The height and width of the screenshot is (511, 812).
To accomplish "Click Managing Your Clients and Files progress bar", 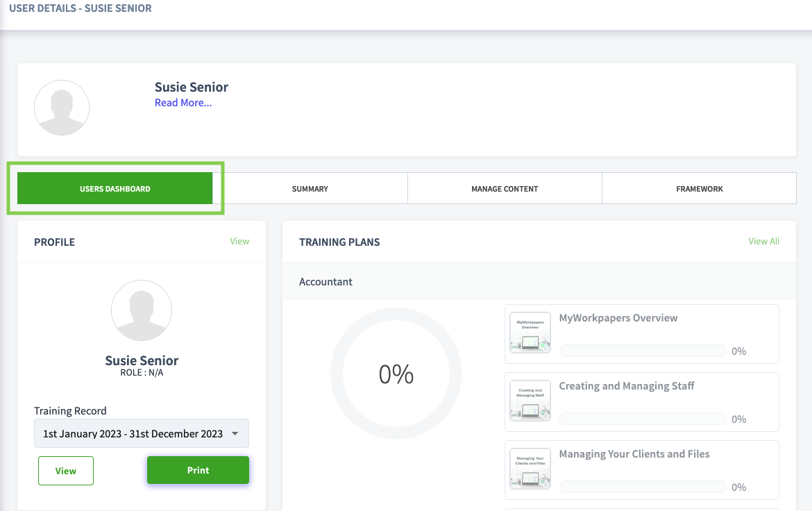I will point(643,487).
